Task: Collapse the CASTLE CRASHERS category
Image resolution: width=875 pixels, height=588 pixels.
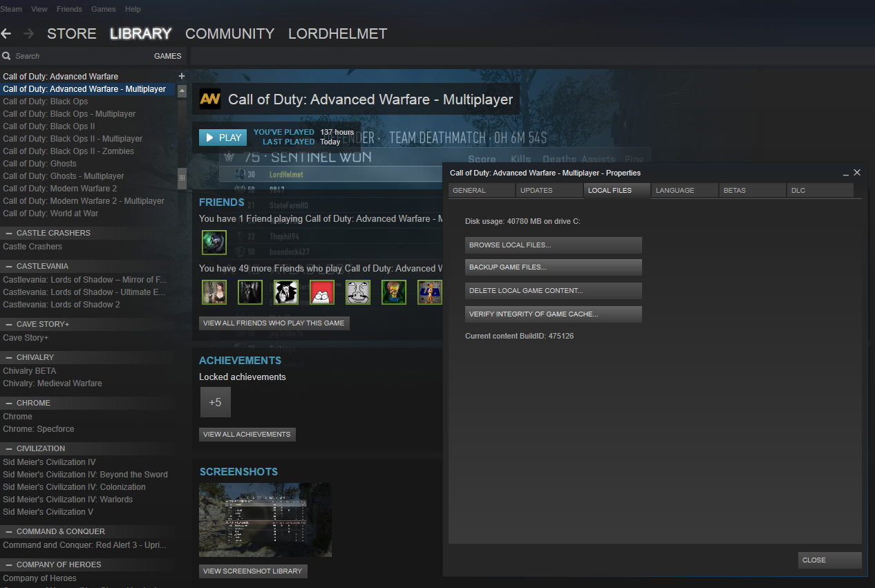Action: coord(10,233)
